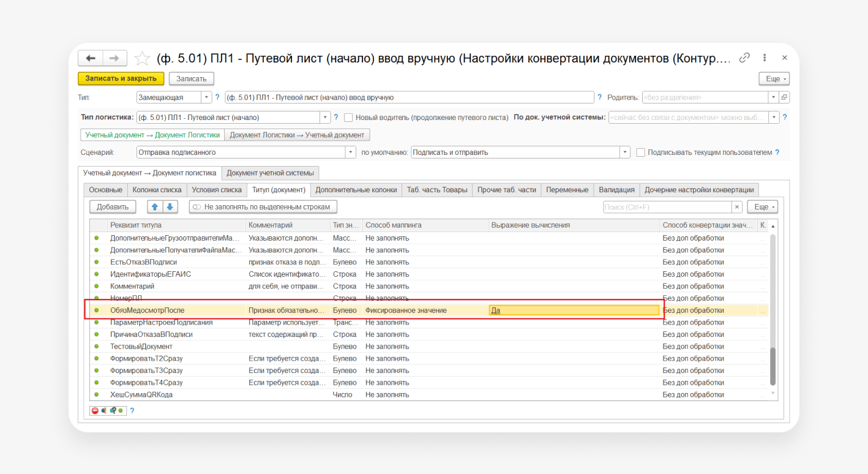The width and height of the screenshot is (868, 474).
Task: Open Таб. часть Товары tab
Action: tap(437, 190)
